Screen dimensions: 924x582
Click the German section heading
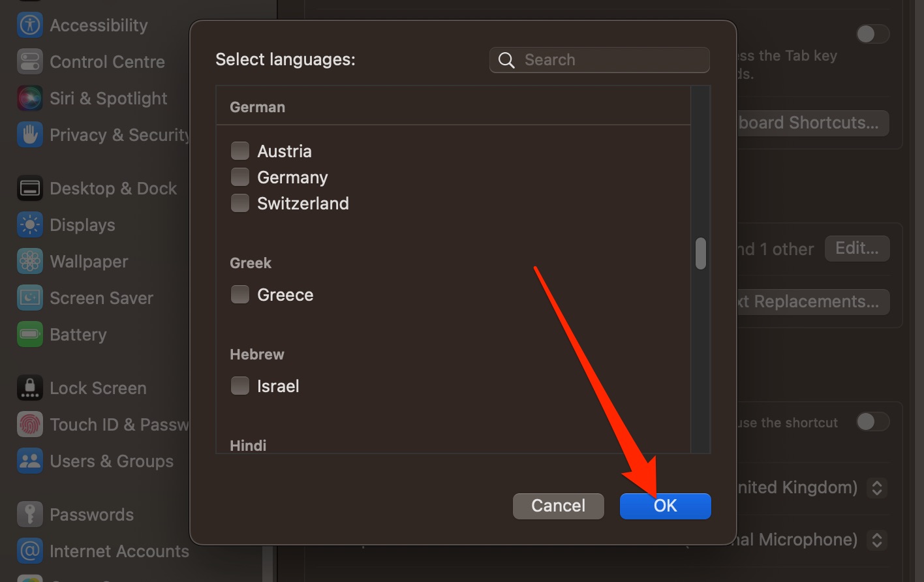(x=257, y=107)
